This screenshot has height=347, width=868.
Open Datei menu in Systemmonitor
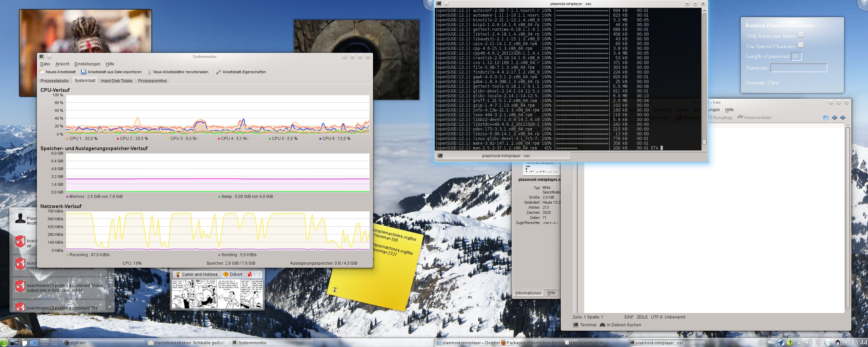(x=45, y=64)
